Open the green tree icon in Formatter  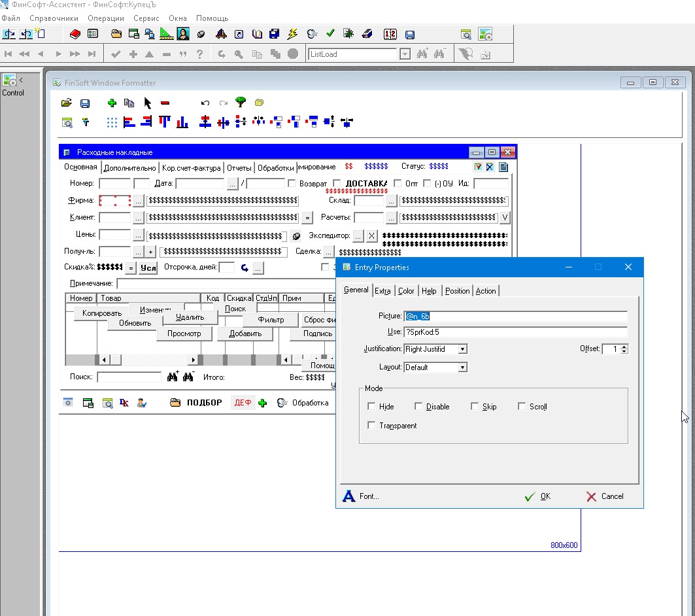coord(241,103)
